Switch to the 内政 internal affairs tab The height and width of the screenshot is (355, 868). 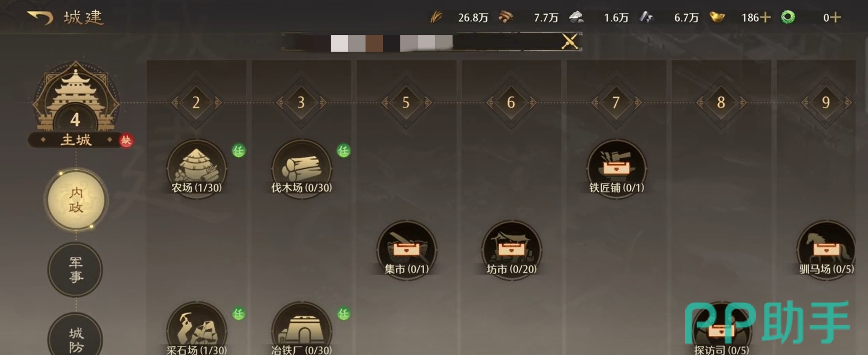pos(76,200)
